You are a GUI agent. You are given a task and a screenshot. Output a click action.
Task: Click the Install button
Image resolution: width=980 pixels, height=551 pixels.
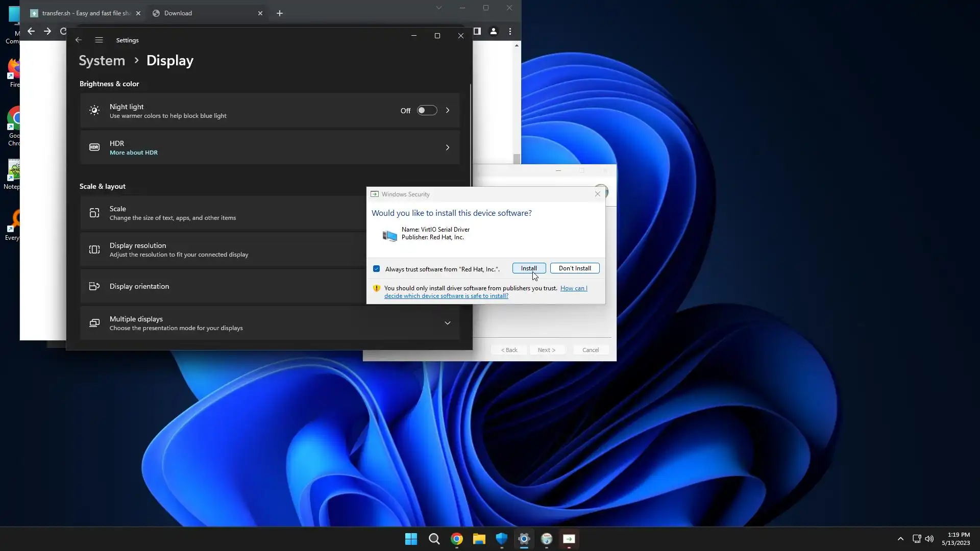tap(529, 268)
